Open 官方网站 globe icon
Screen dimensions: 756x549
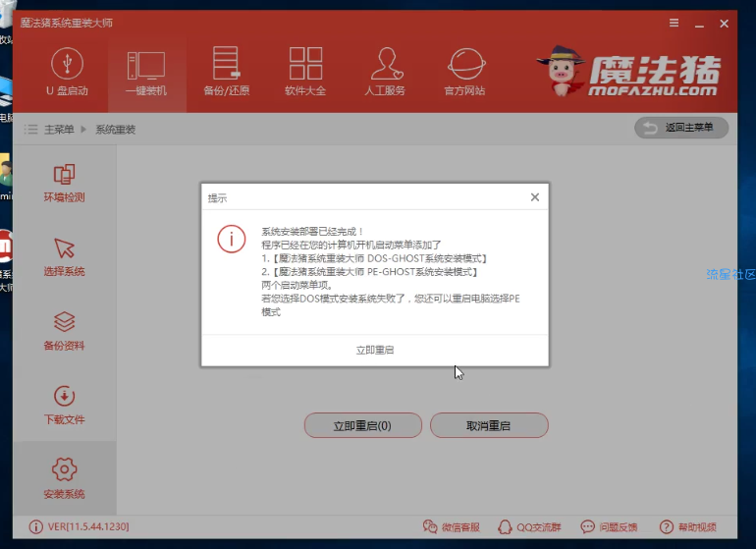[x=464, y=72]
